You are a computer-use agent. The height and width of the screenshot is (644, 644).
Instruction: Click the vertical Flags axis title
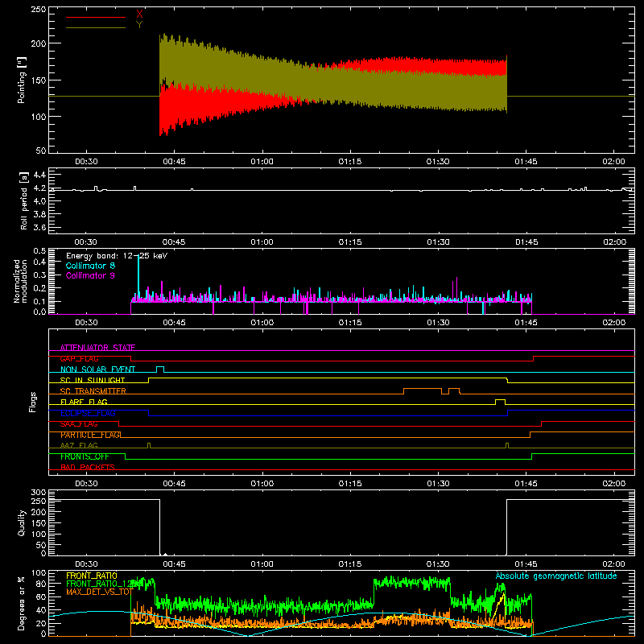pyautogui.click(x=32, y=402)
